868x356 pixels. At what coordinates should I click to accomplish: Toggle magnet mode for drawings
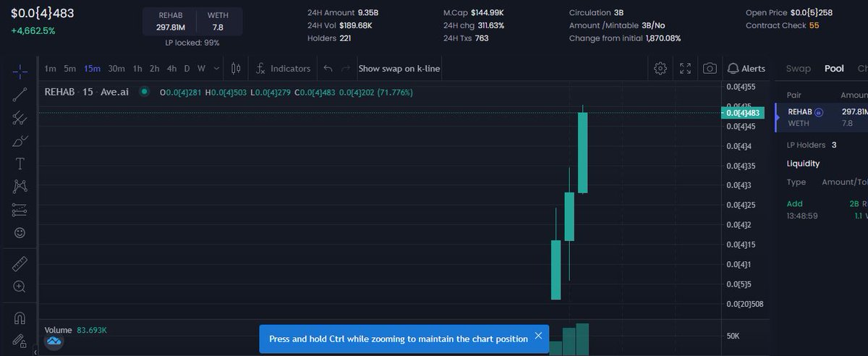point(20,317)
